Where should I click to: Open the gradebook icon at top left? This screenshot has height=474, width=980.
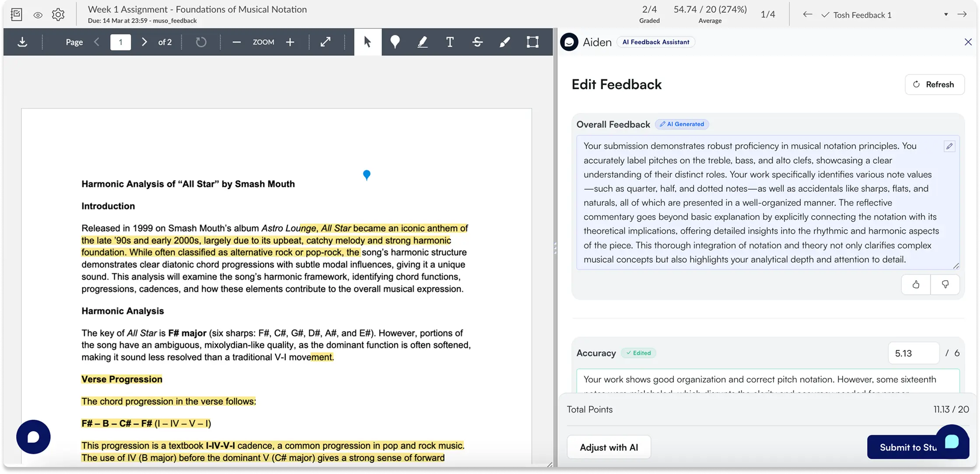point(16,14)
